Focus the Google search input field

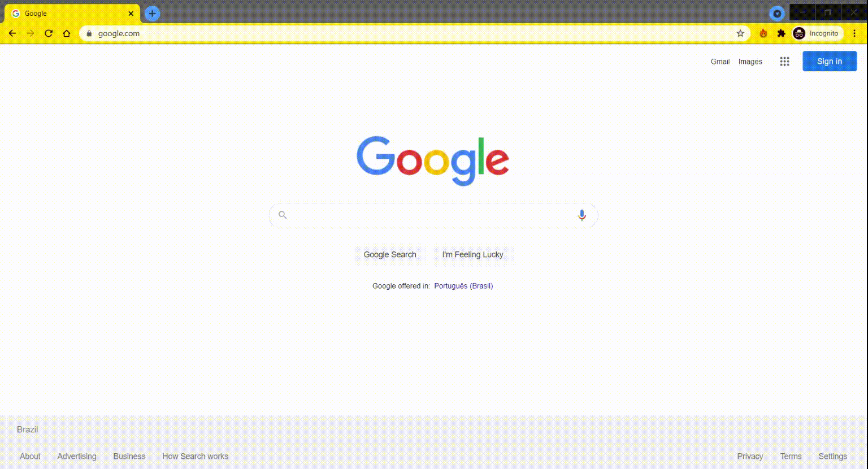coord(433,215)
